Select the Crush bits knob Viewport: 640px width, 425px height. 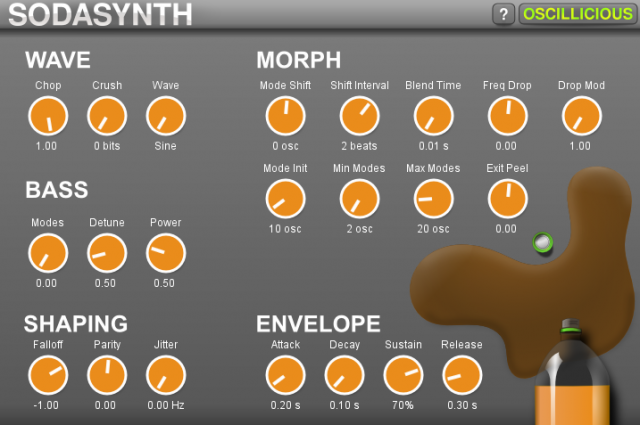coord(107,117)
